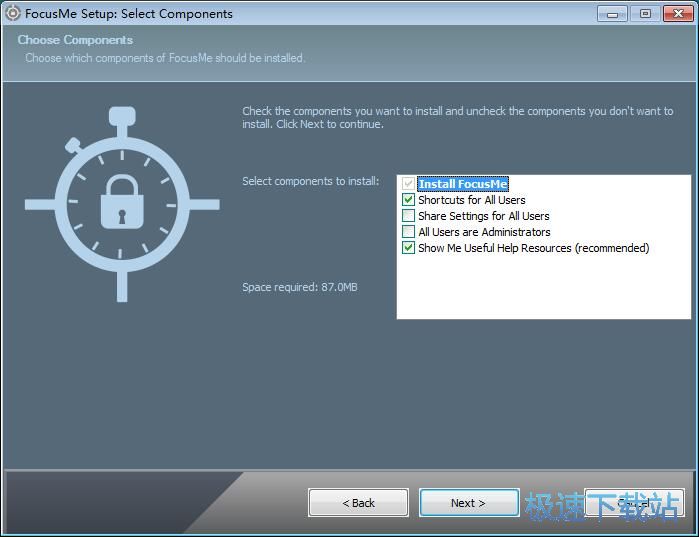The width and height of the screenshot is (699, 537).
Task: Click the Space required: 87.0MB text
Action: [x=300, y=287]
